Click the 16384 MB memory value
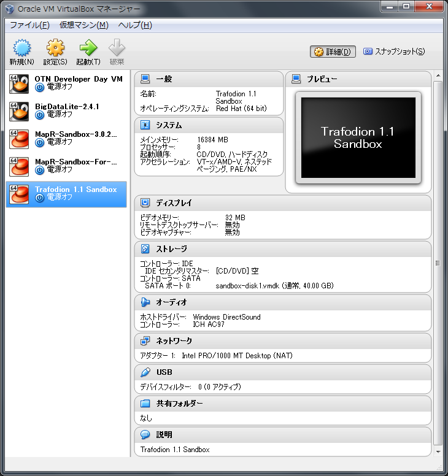 (212, 140)
